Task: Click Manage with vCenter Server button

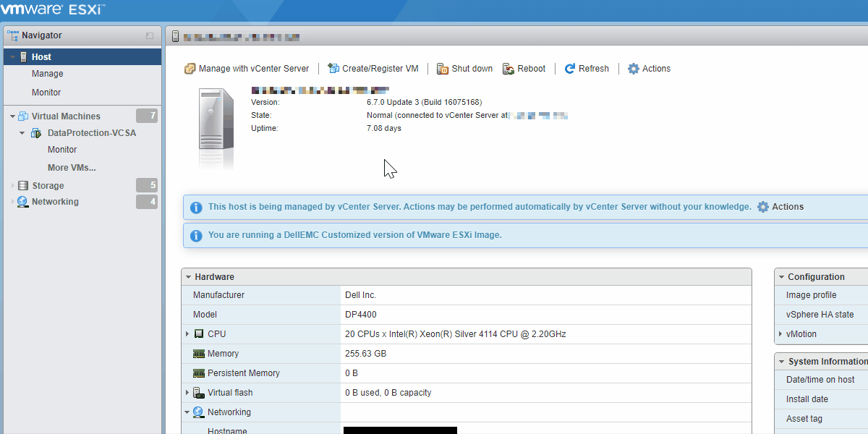Action: (x=247, y=69)
